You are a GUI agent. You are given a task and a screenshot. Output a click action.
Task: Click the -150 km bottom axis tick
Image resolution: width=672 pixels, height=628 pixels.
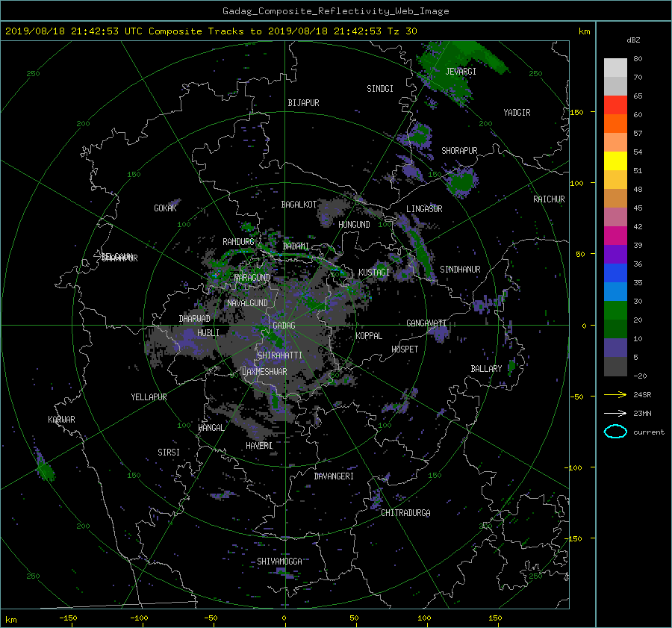click(68, 618)
